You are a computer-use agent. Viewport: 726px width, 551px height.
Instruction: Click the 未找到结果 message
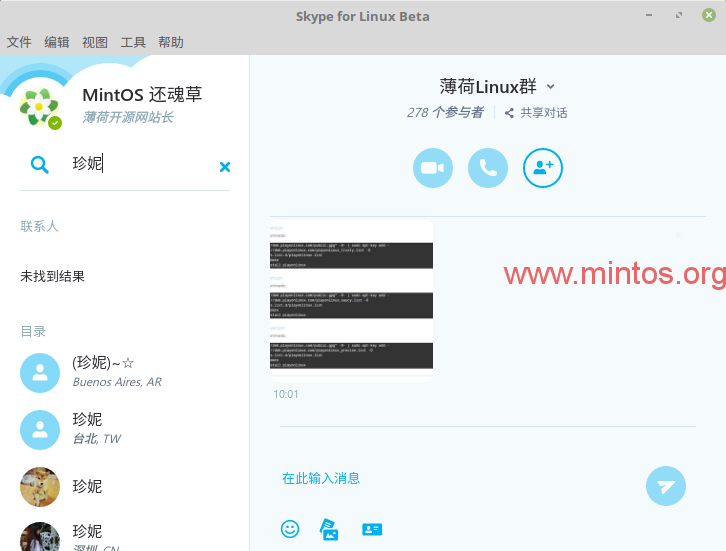53,276
